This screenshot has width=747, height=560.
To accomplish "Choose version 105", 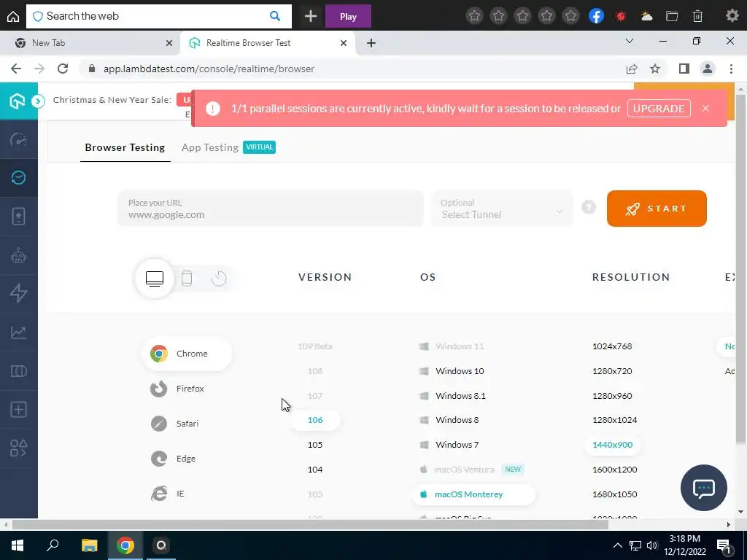I will tap(315, 445).
